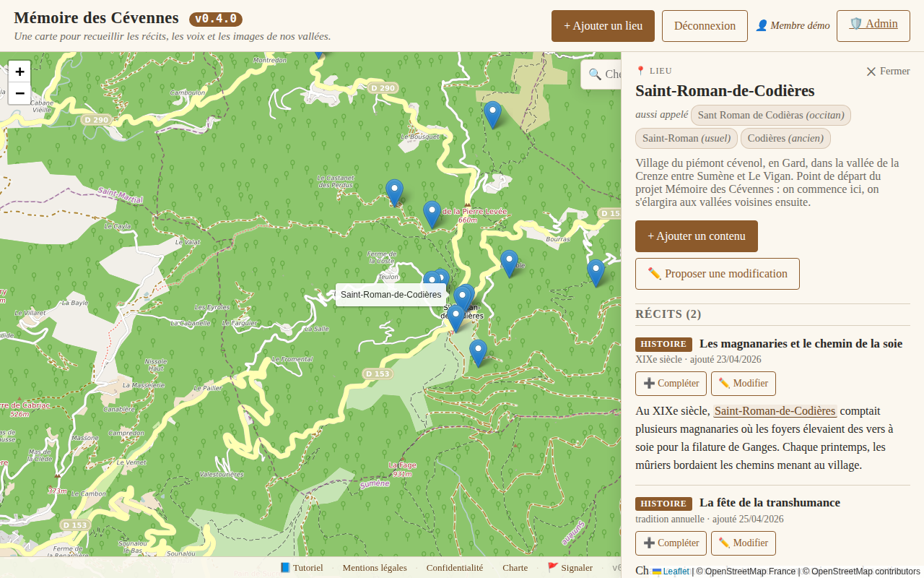Close the Saint-Roman-de-Codières panel
Viewport: 924px width, 578px height.
[x=888, y=71]
